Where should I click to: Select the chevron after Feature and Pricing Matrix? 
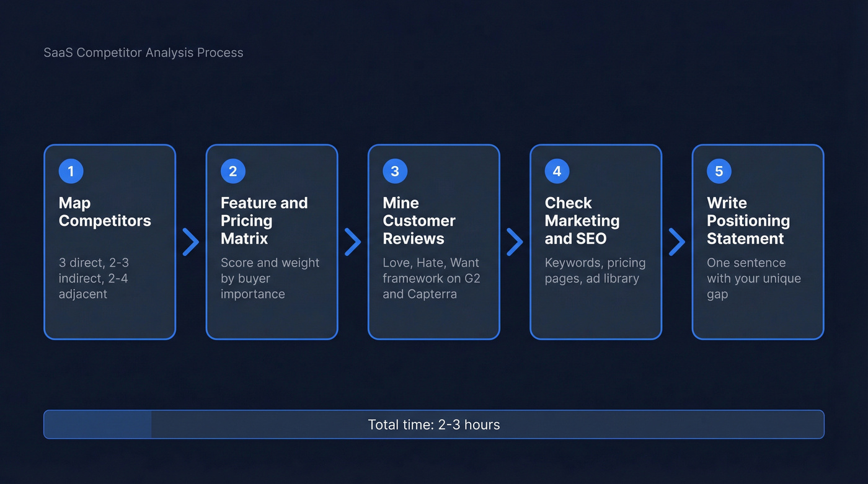pyautogui.click(x=353, y=242)
